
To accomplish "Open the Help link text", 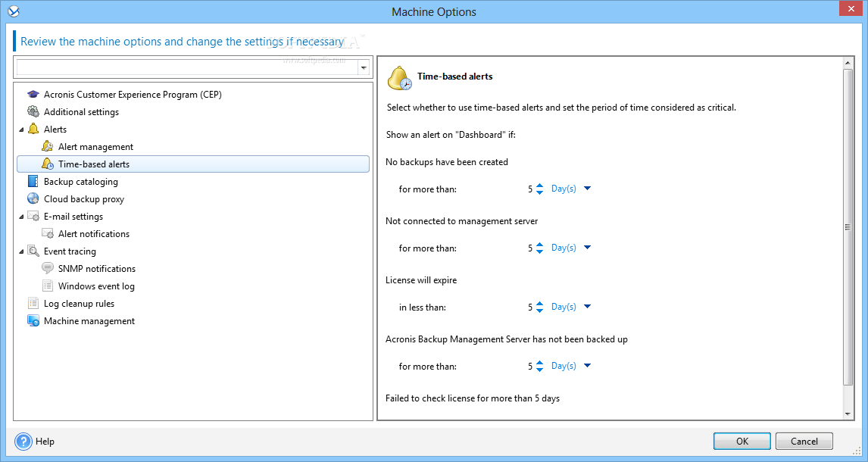I will (45, 442).
